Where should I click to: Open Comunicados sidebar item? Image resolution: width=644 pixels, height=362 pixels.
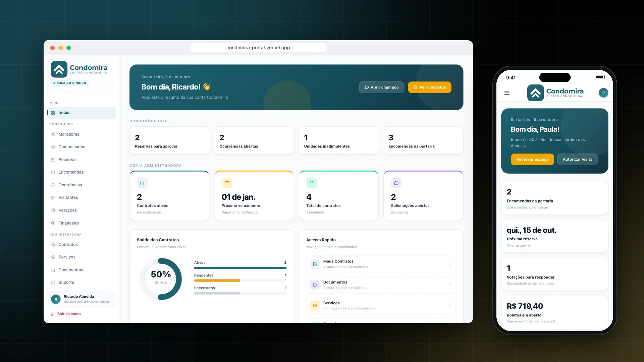point(82,147)
